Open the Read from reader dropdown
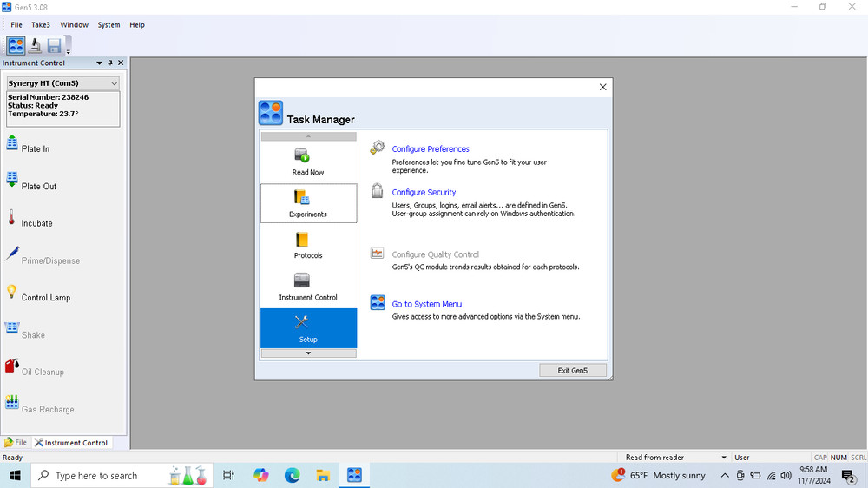Viewport: 868px width, 488px height. pos(724,458)
